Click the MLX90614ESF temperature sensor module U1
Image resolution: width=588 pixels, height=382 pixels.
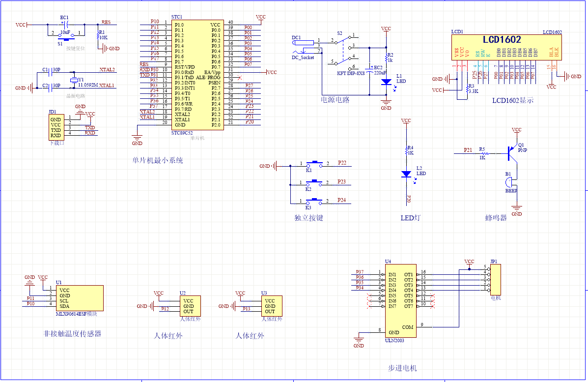(80, 298)
